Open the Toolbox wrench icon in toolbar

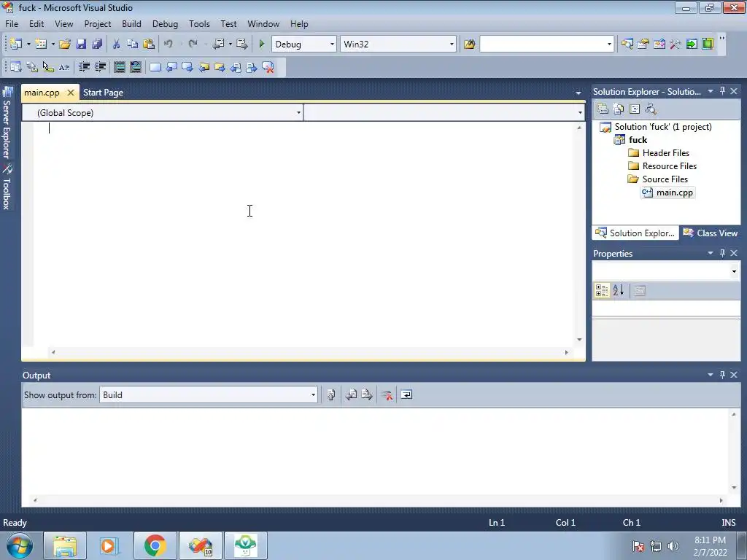click(676, 44)
